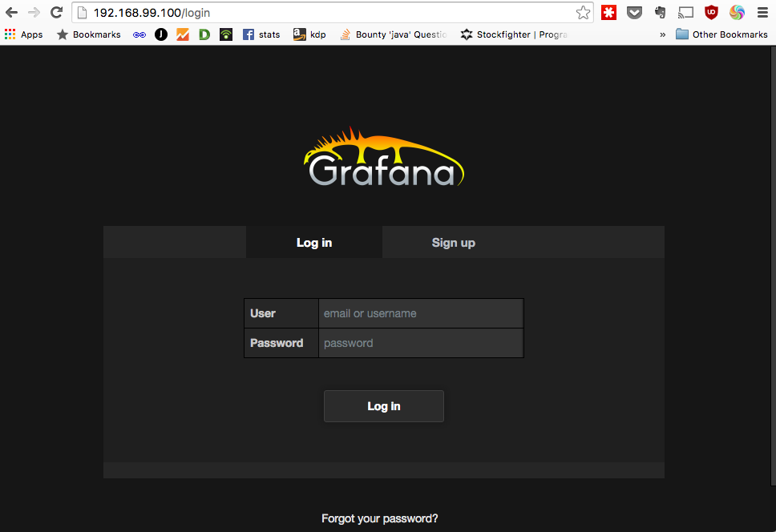Go back using the browser back arrow
Image resolution: width=776 pixels, height=532 pixels.
pyautogui.click(x=11, y=12)
